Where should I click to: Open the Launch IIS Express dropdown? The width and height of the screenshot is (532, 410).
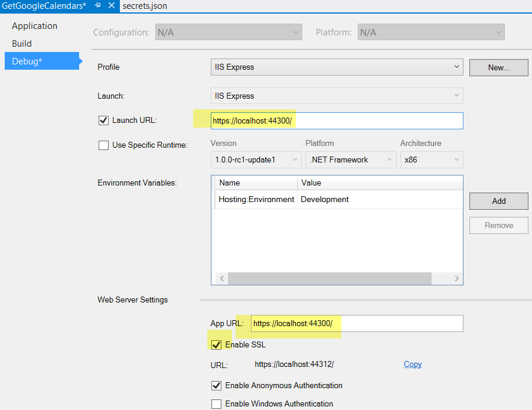(337, 96)
